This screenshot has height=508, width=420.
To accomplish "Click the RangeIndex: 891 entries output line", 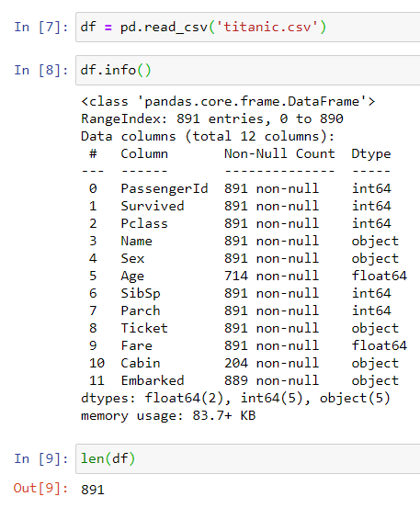I will pyautogui.click(x=212, y=119).
